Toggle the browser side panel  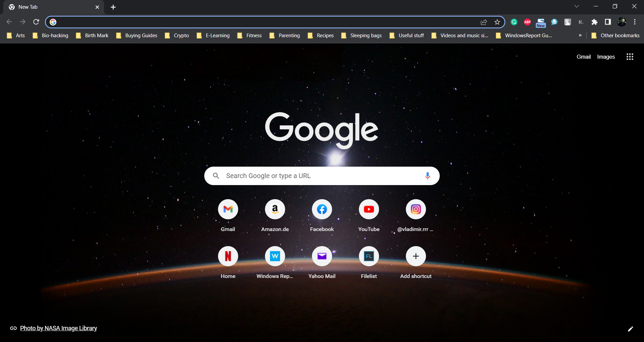coord(608,22)
